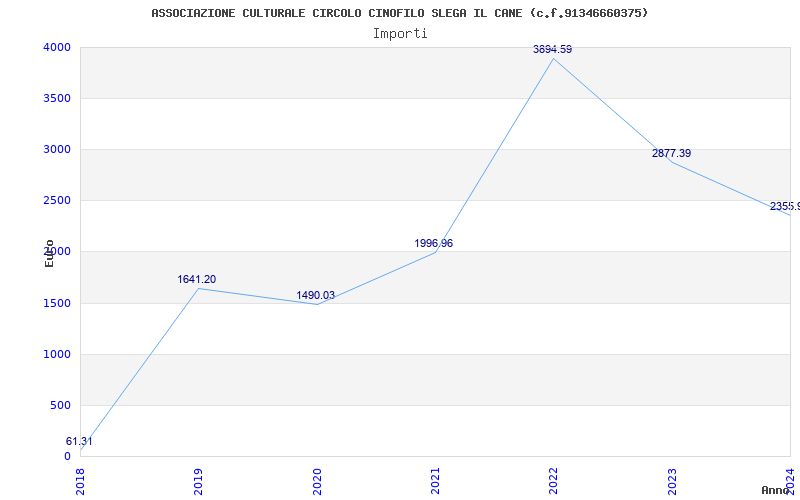The width and height of the screenshot is (800, 500).
Task: Click the 2020 x-axis year label
Action: tap(317, 482)
